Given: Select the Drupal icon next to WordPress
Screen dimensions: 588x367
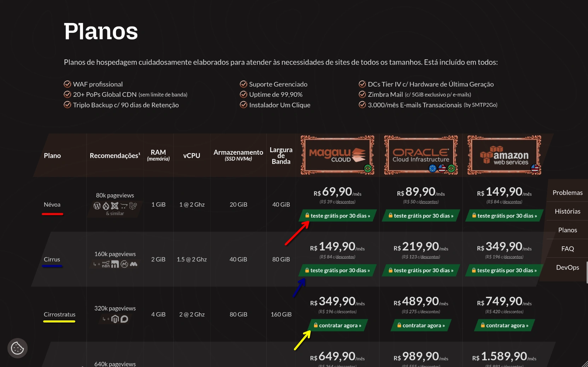Looking at the screenshot, I should click(x=106, y=206).
